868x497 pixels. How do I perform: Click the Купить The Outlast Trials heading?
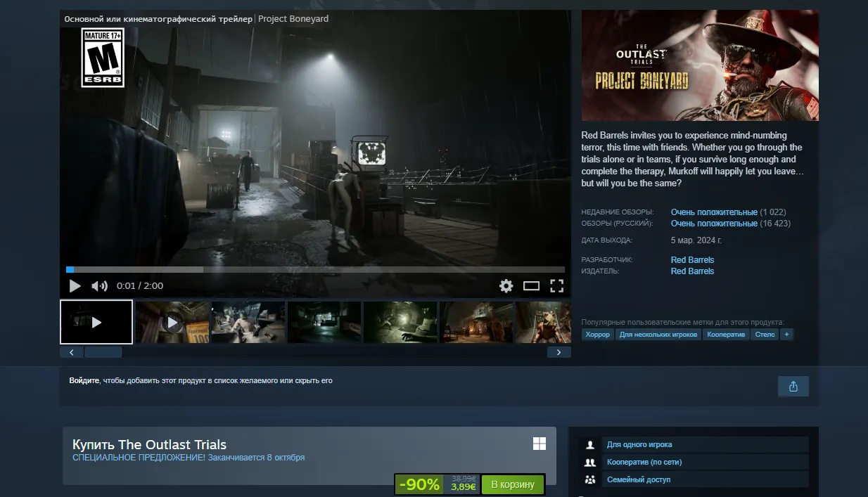[x=149, y=445]
